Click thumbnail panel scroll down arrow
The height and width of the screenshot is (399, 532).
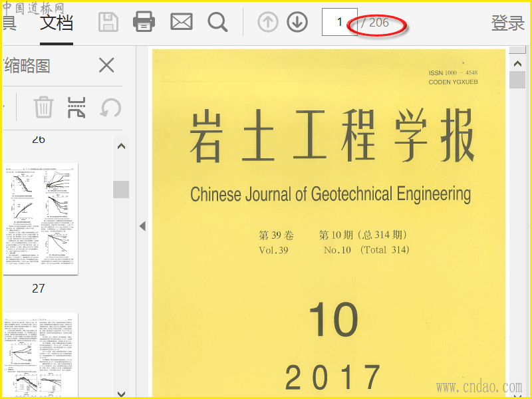tap(121, 393)
